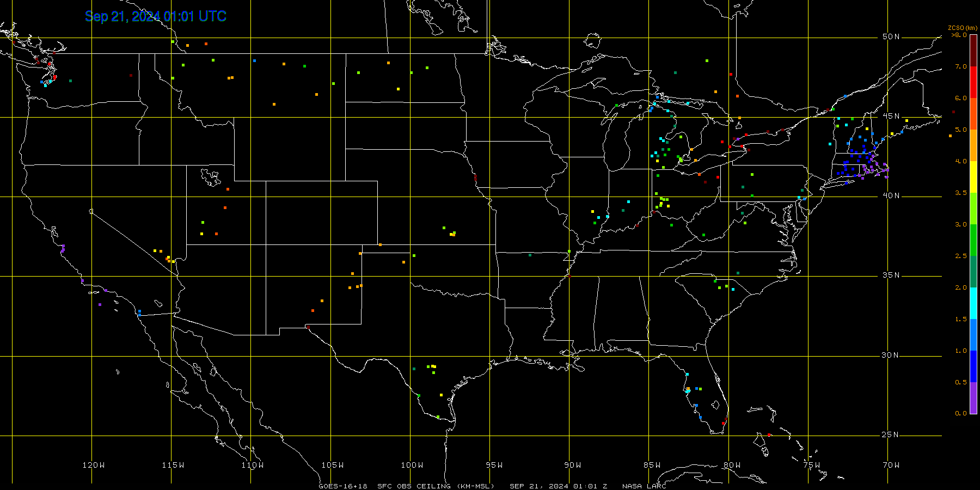The image size is (980, 490).
Task: Click the "6.0" color scale value
Action: click(x=960, y=98)
